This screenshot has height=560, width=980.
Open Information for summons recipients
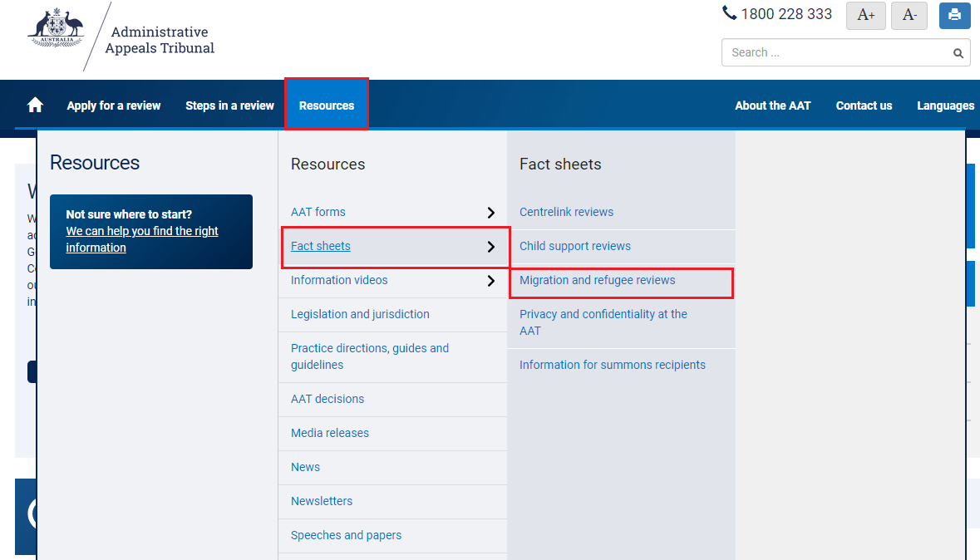(613, 365)
